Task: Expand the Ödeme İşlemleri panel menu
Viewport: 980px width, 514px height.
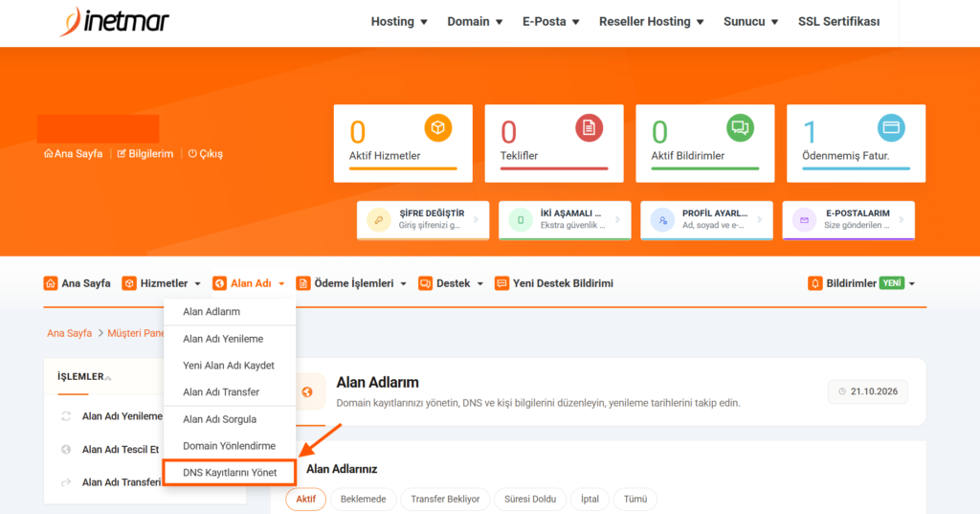Action: tap(403, 284)
